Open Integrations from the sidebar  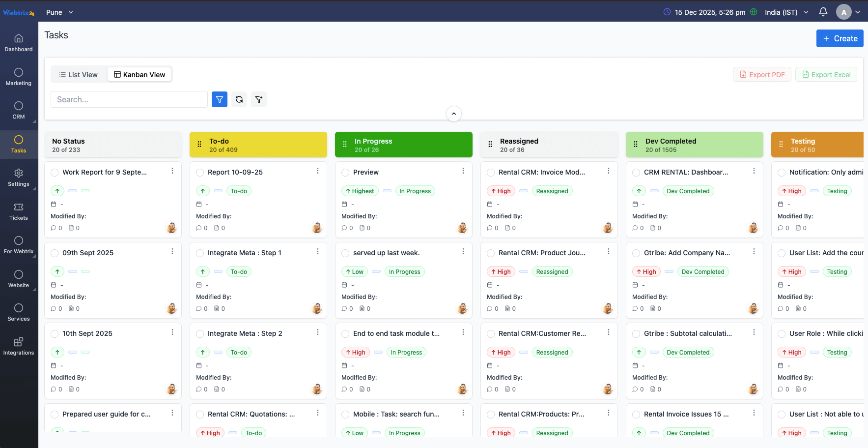[19, 346]
